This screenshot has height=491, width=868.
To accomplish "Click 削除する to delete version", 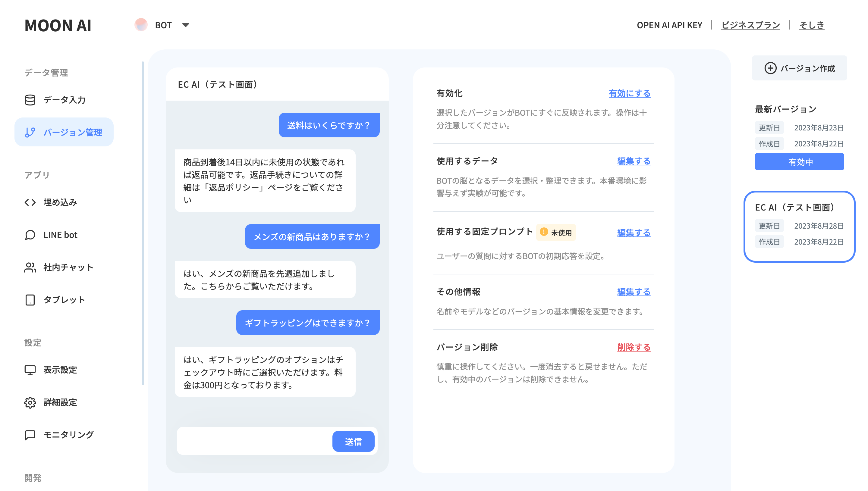I will click(x=634, y=347).
